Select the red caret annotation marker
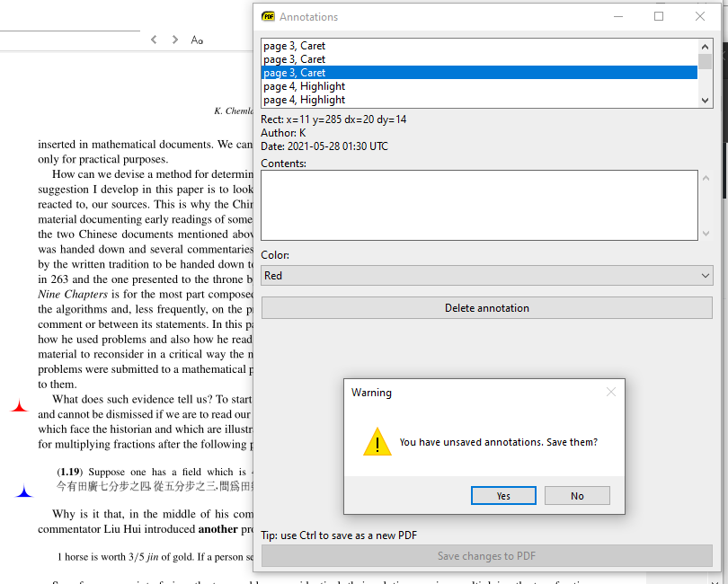Viewport: 728px width, 584px height. pos(19,405)
